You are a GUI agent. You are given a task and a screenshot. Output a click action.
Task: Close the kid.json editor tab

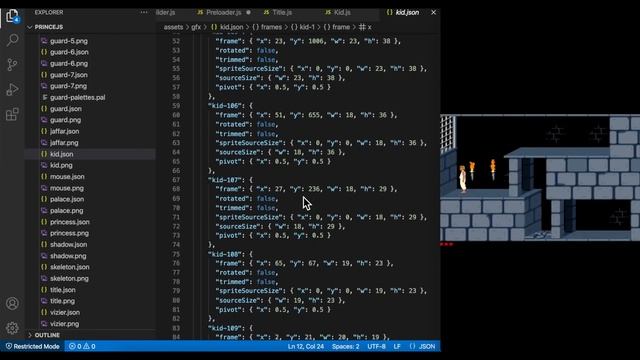[x=433, y=12]
